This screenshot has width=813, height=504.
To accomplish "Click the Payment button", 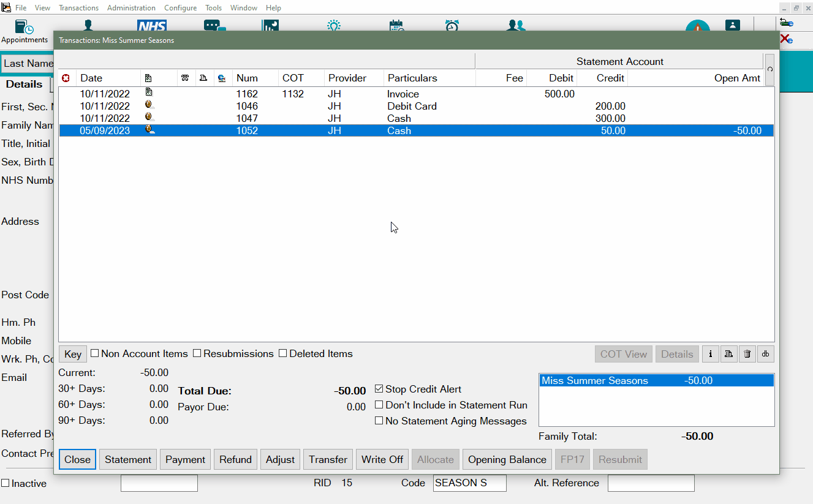I will click(185, 459).
